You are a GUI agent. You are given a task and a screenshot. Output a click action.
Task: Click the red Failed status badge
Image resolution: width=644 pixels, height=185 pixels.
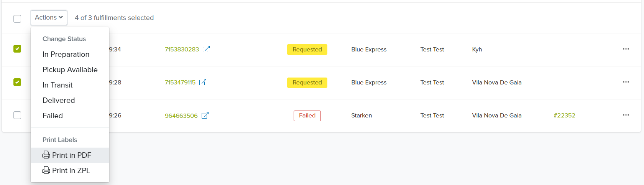click(x=307, y=116)
